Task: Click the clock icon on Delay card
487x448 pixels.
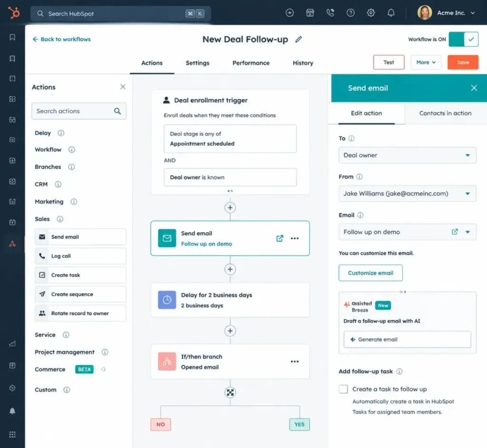Action: tap(167, 300)
